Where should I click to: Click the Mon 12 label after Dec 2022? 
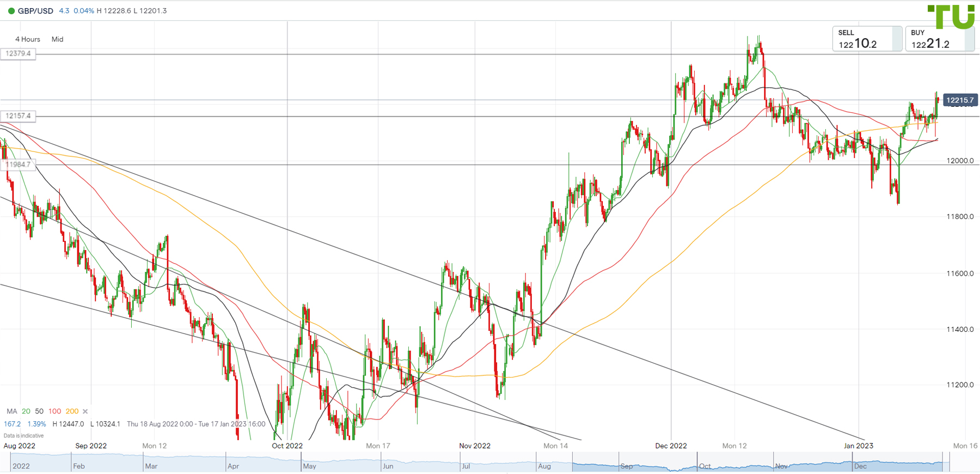point(734,446)
